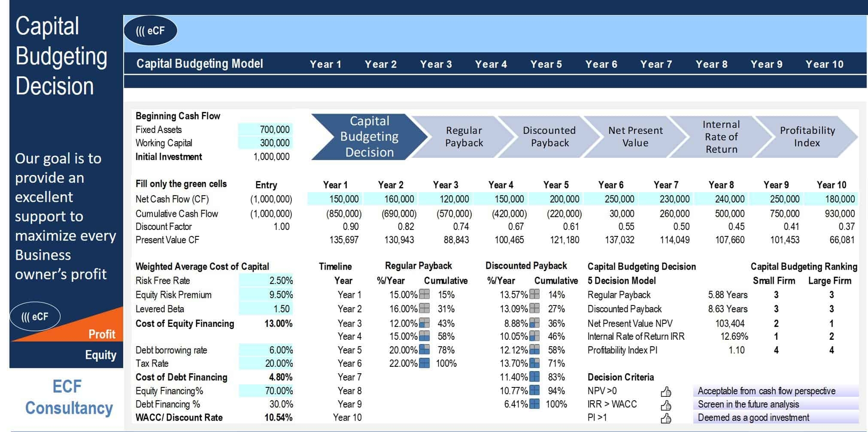The image size is (868, 432).
Task: Select Year 1 in the header navigation bar
Action: (326, 64)
